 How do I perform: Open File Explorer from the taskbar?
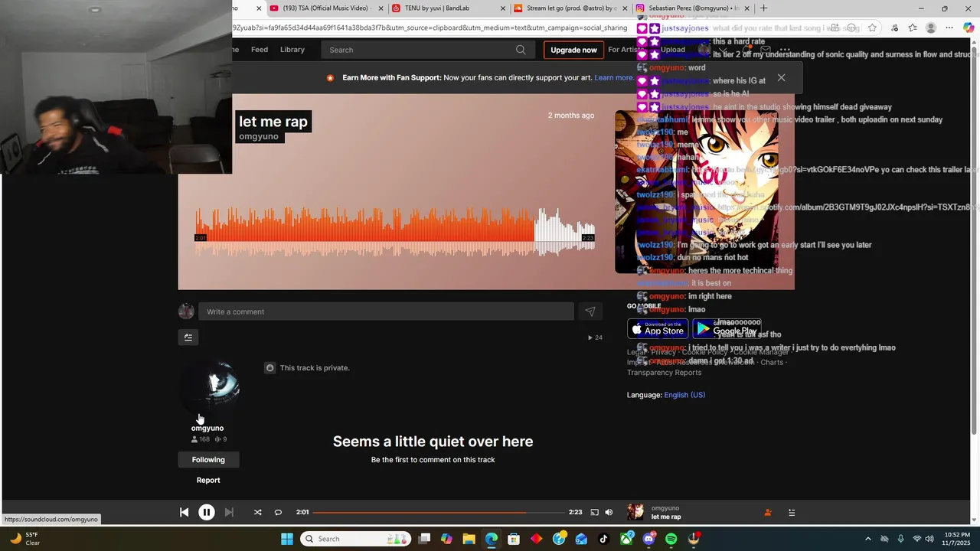click(469, 539)
